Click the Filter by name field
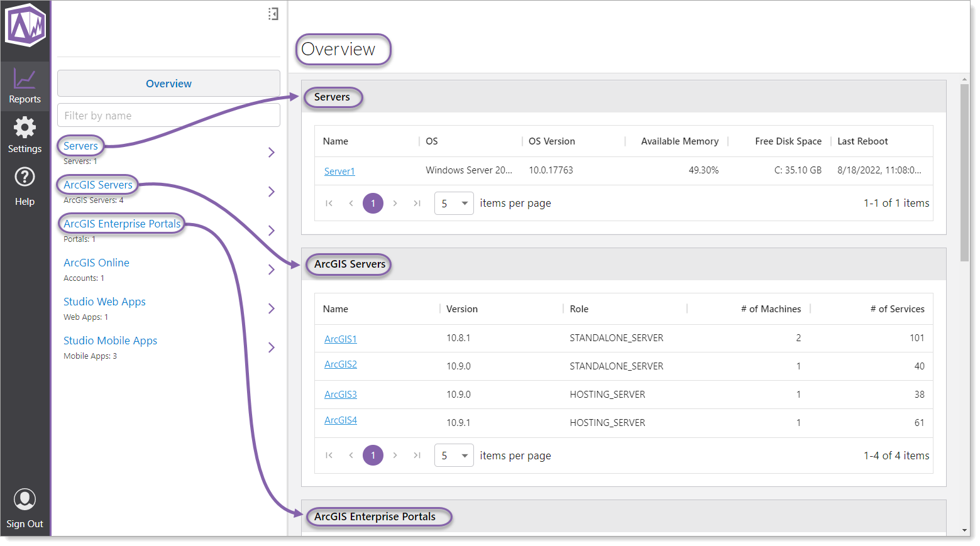 click(168, 115)
